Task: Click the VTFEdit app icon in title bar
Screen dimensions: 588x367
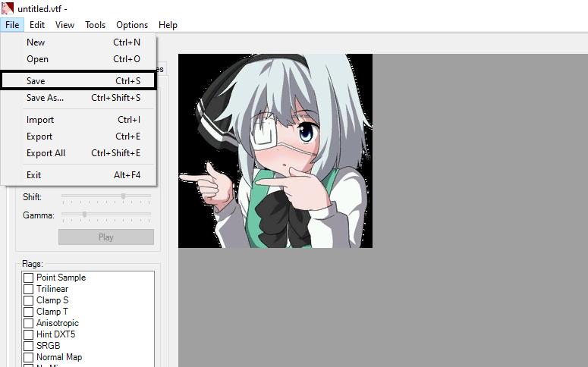Action: click(x=8, y=8)
